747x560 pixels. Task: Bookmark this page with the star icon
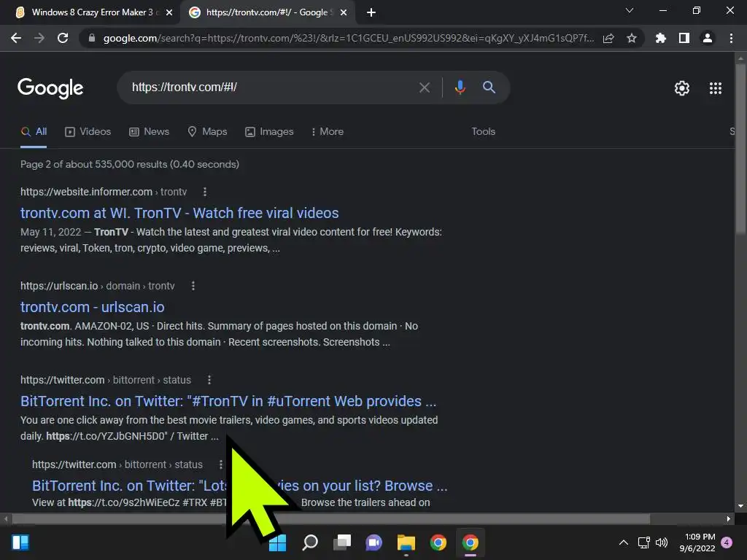[632, 38]
